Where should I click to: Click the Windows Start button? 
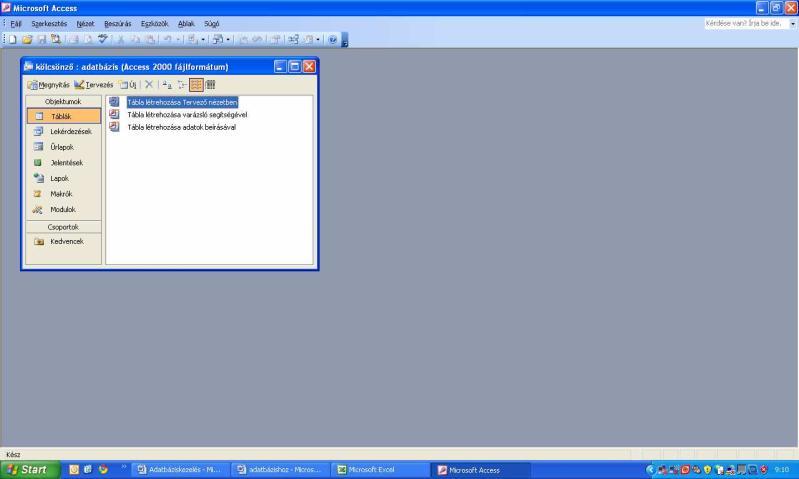pyautogui.click(x=30, y=470)
